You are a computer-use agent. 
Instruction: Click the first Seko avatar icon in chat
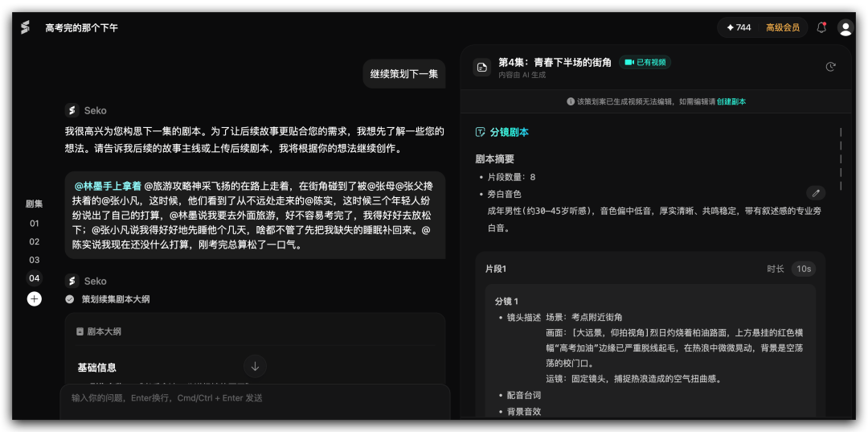click(x=72, y=110)
